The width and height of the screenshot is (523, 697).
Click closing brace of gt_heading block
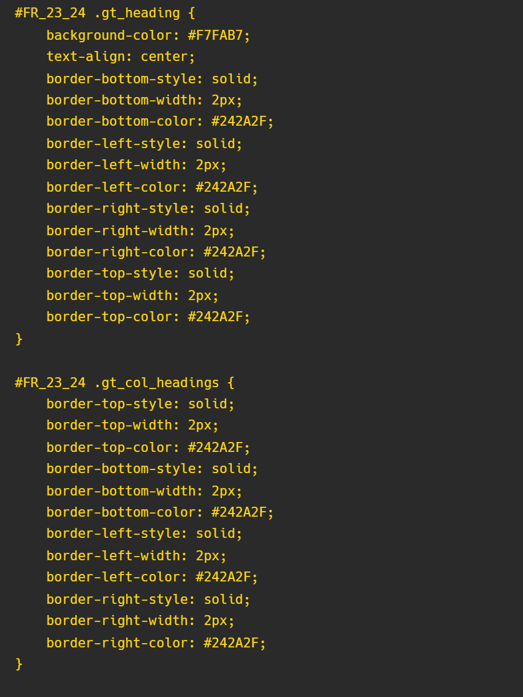[19, 339]
